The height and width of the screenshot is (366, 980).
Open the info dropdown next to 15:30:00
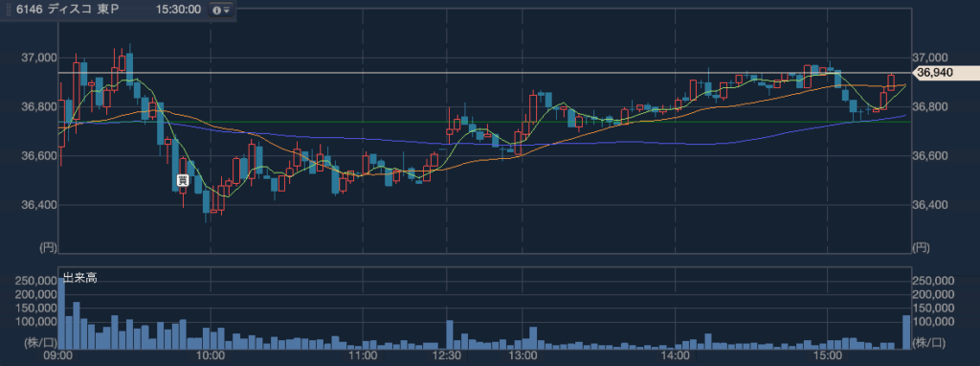coord(221,10)
